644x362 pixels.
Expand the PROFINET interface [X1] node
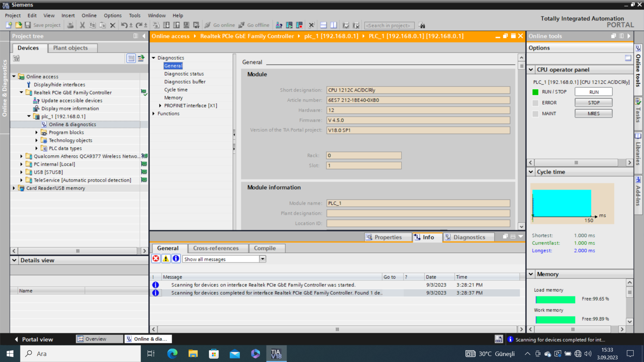pyautogui.click(x=160, y=105)
